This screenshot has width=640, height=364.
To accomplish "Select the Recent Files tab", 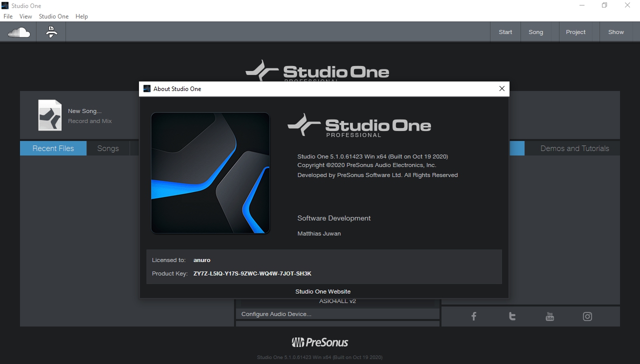I will [x=53, y=148].
